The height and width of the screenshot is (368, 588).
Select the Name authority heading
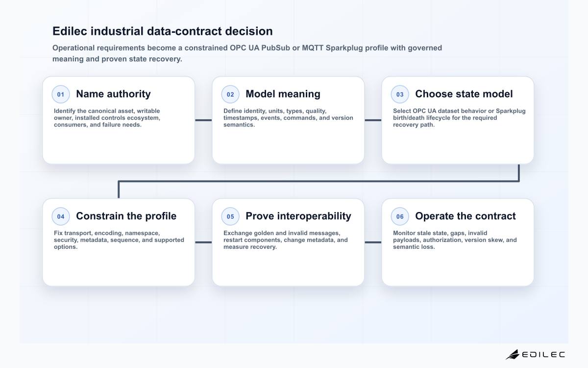[113, 94]
